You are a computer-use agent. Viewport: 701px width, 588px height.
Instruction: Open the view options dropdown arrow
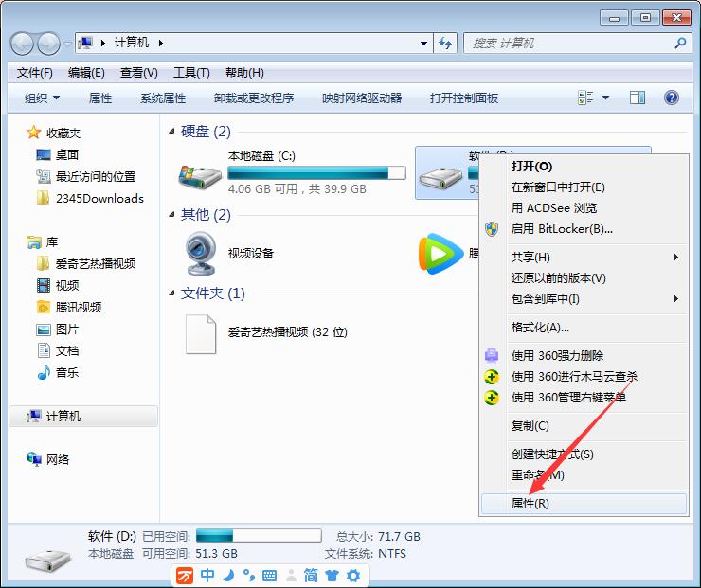click(605, 98)
